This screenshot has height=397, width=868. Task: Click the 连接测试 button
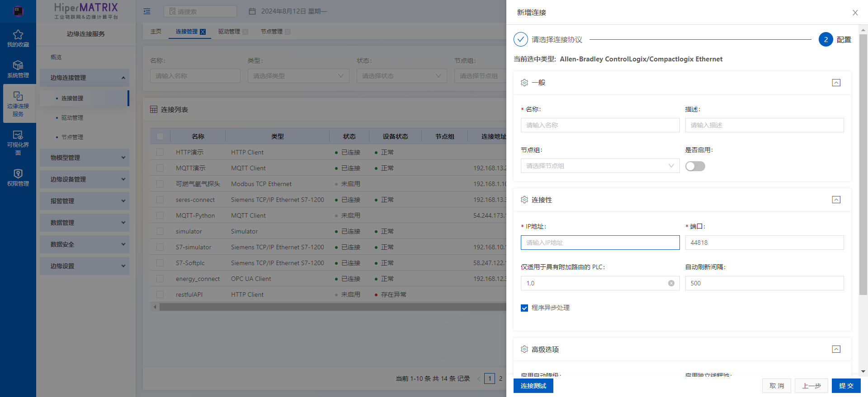pos(533,386)
